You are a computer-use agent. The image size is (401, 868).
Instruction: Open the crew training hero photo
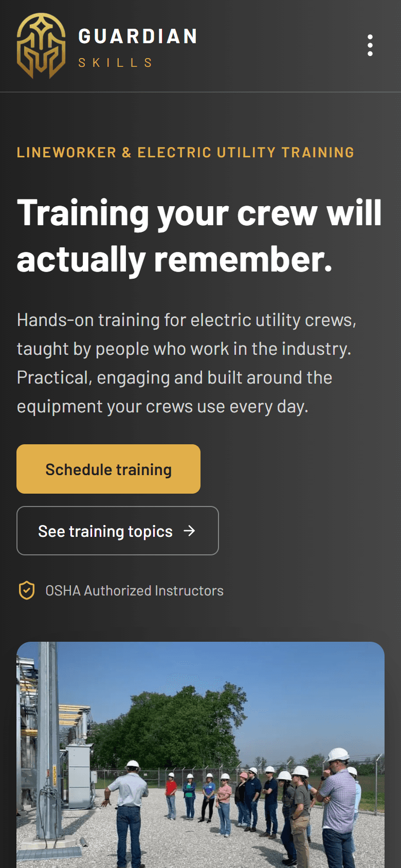(200, 755)
